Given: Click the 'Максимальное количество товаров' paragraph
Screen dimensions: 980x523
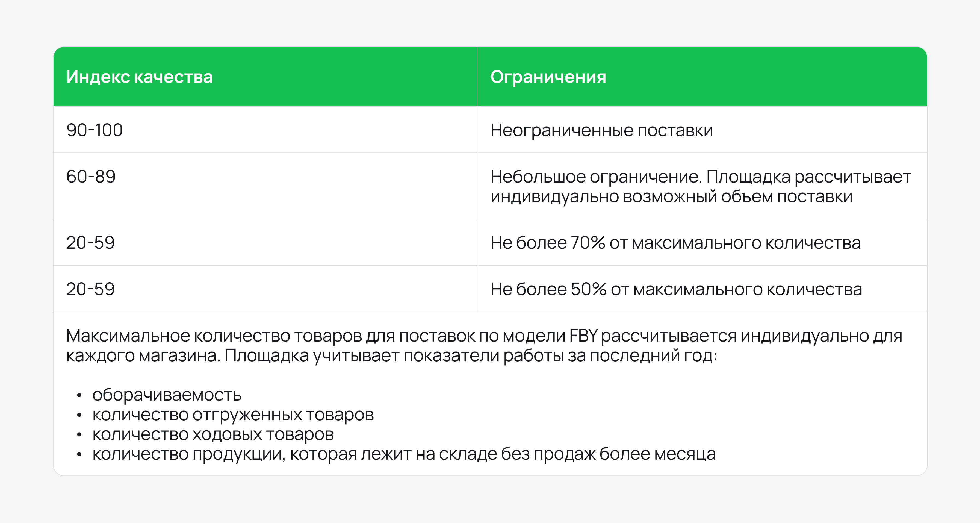Looking at the screenshot, I should (484, 346).
